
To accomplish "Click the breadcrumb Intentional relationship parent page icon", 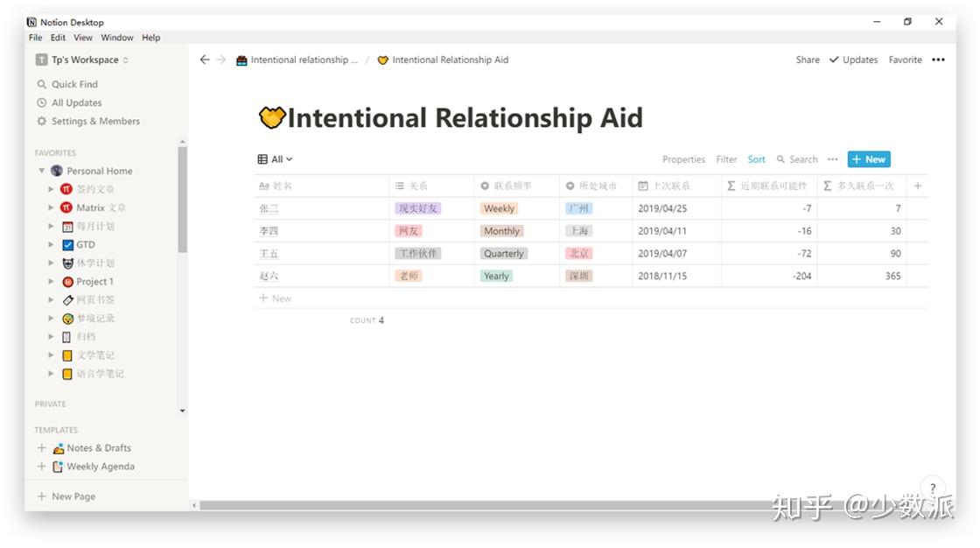I will [241, 60].
